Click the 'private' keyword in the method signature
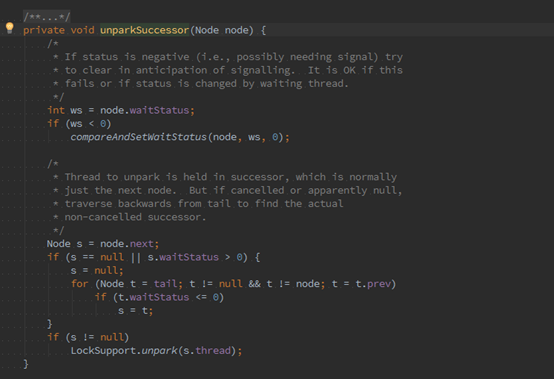554x379 pixels. pos(44,30)
